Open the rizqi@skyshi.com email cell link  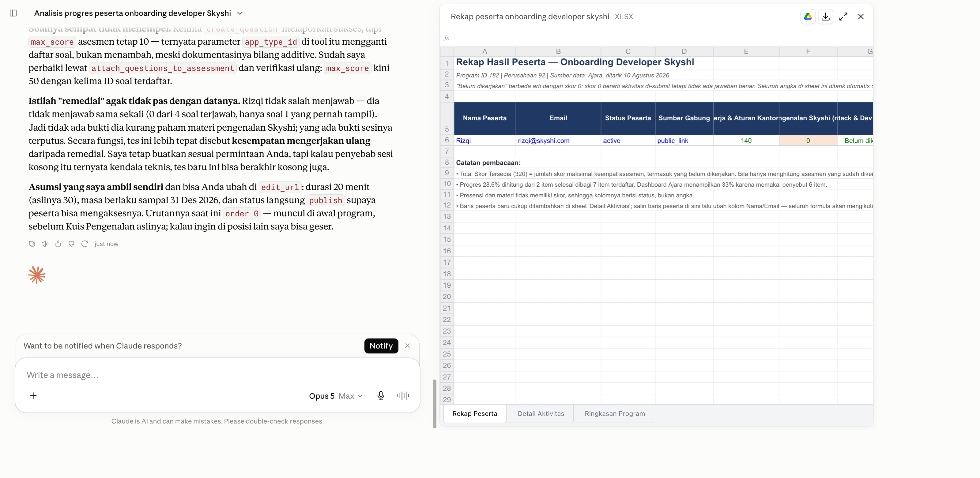[544, 141]
